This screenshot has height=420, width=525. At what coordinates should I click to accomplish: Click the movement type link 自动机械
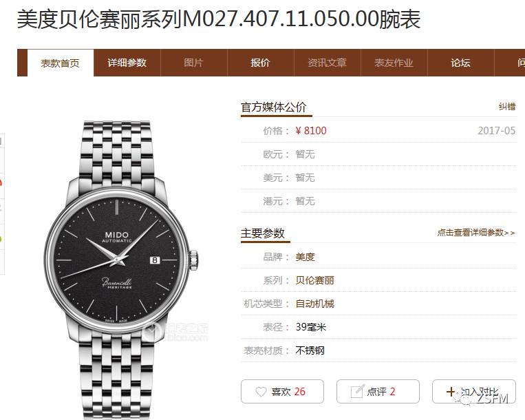[314, 304]
